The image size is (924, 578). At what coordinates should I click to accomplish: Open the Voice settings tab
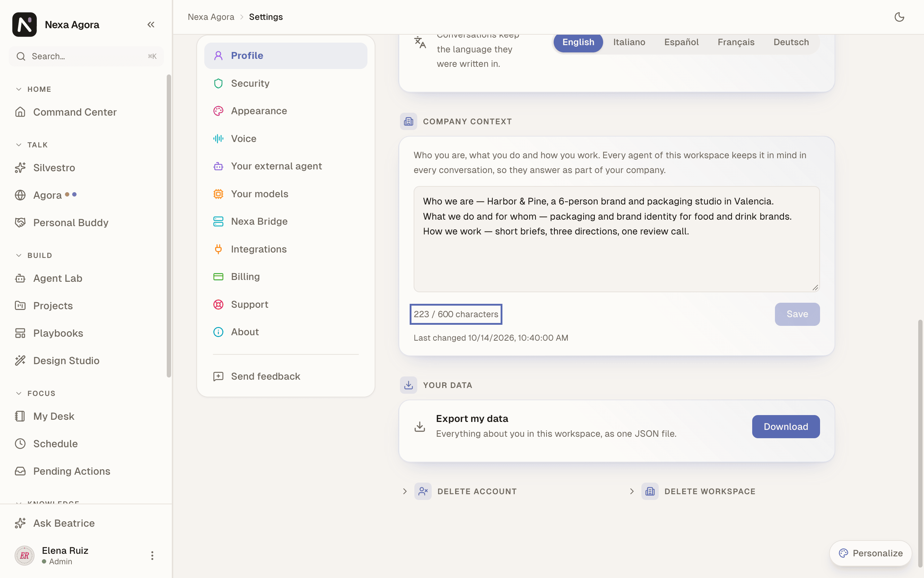coord(286,138)
